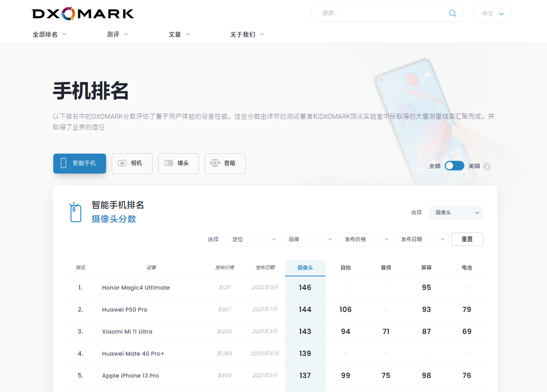Select the 相机 category tab
This screenshot has width=547, height=392.
tap(132, 163)
